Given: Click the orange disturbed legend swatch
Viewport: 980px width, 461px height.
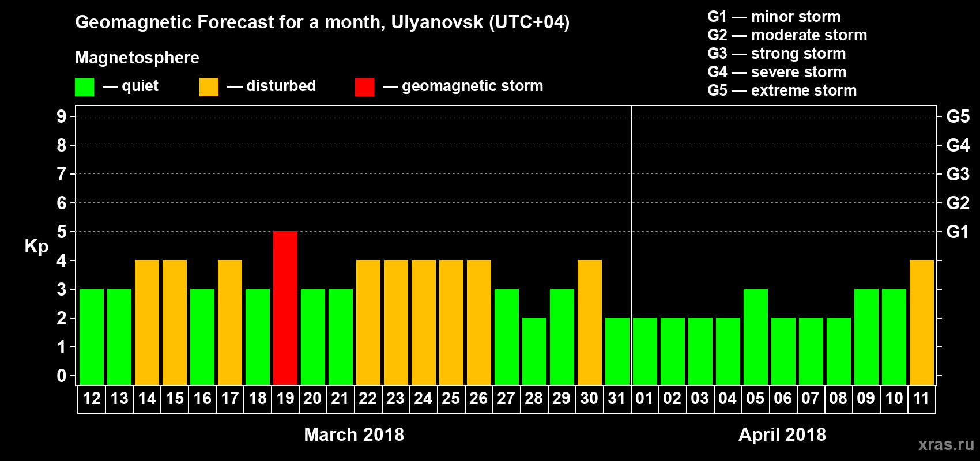Looking at the screenshot, I should click(x=209, y=87).
